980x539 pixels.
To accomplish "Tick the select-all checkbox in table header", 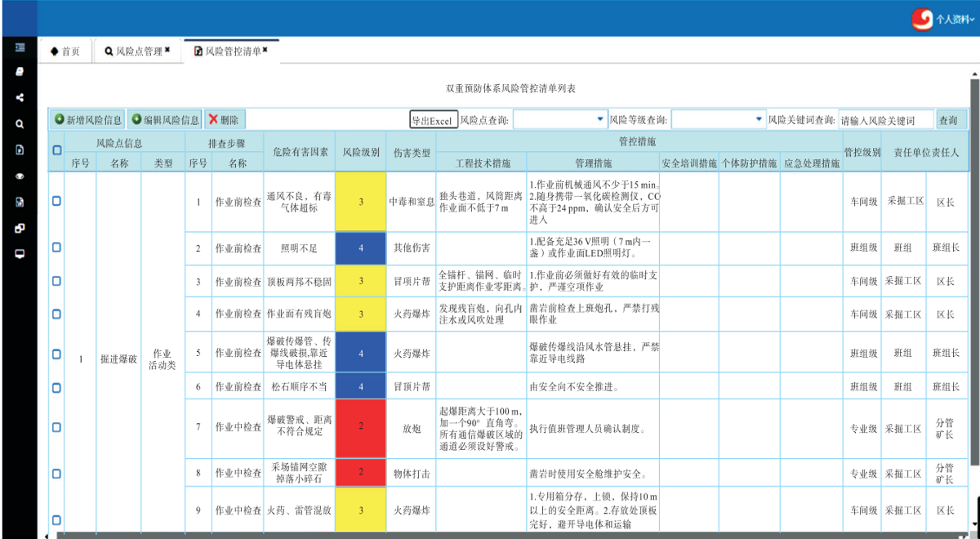I will click(x=56, y=150).
